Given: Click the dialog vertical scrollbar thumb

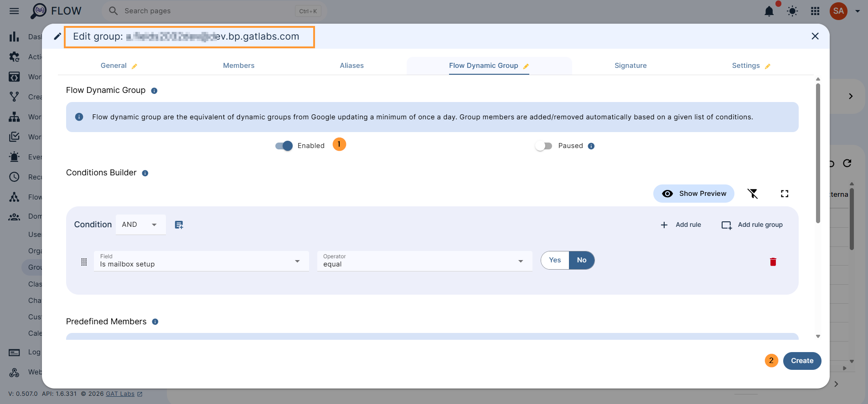Looking at the screenshot, I should (x=818, y=153).
